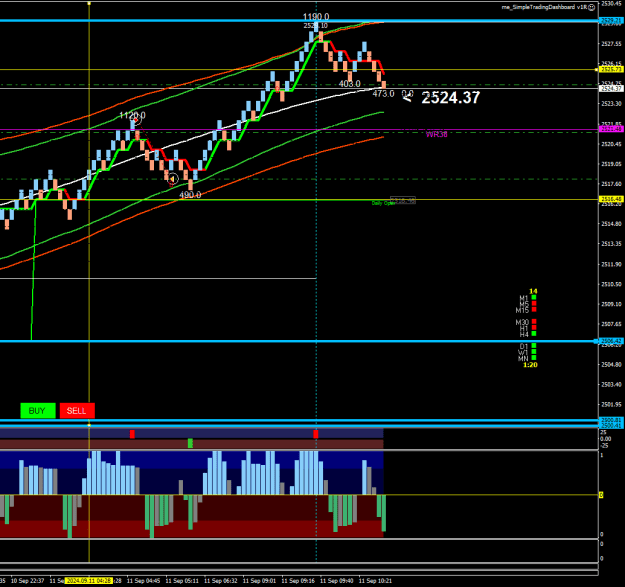Click the 11 Sep 06:32 time axis label
Viewport: 625px width, 587px height.
click(220, 581)
